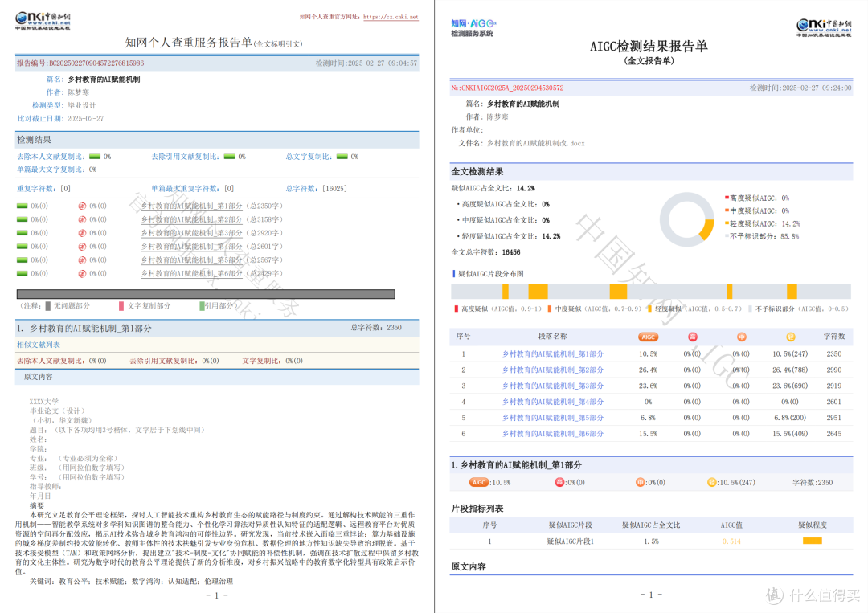Viewport: 868px width, 613px height.
Task: Click the AIGC donut chart
Action: [x=686, y=219]
